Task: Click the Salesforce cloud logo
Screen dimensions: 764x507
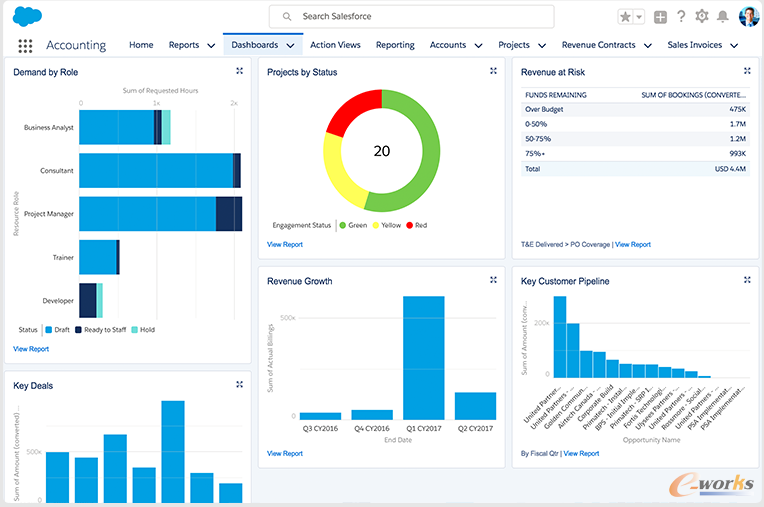Action: [27, 17]
